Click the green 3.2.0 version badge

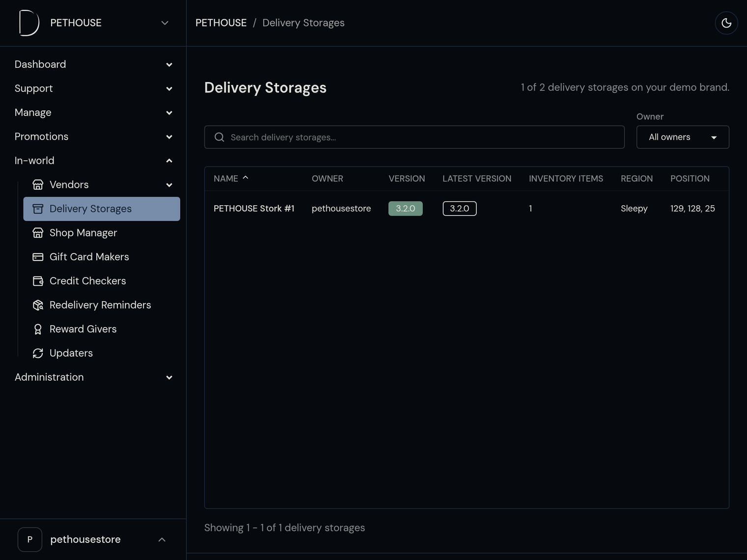pos(405,208)
